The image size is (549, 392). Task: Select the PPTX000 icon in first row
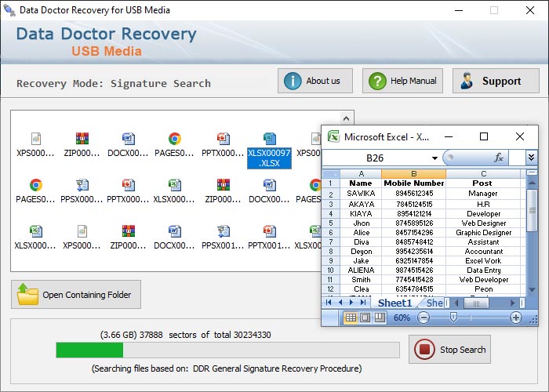coord(223,139)
